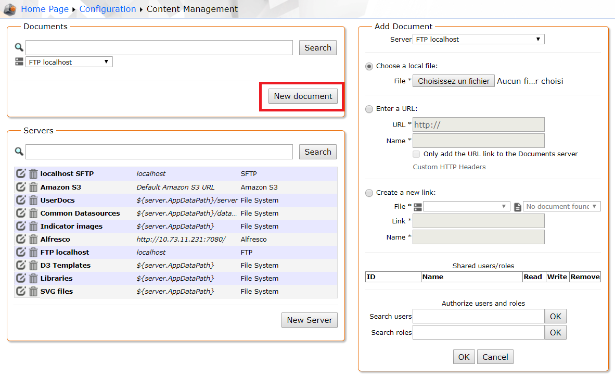
Task: Check Only add the URL link option
Action: point(416,154)
